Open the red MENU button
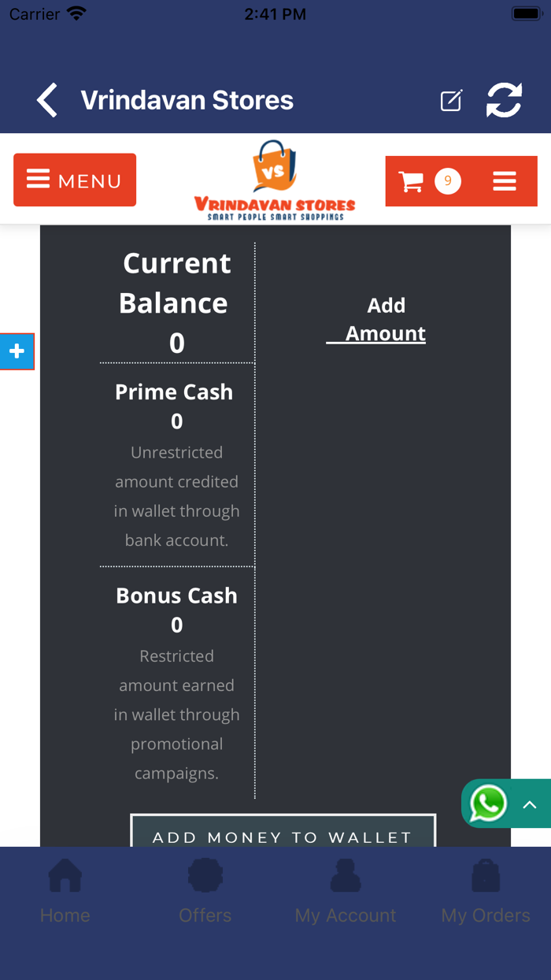This screenshot has height=980, width=551. (75, 180)
